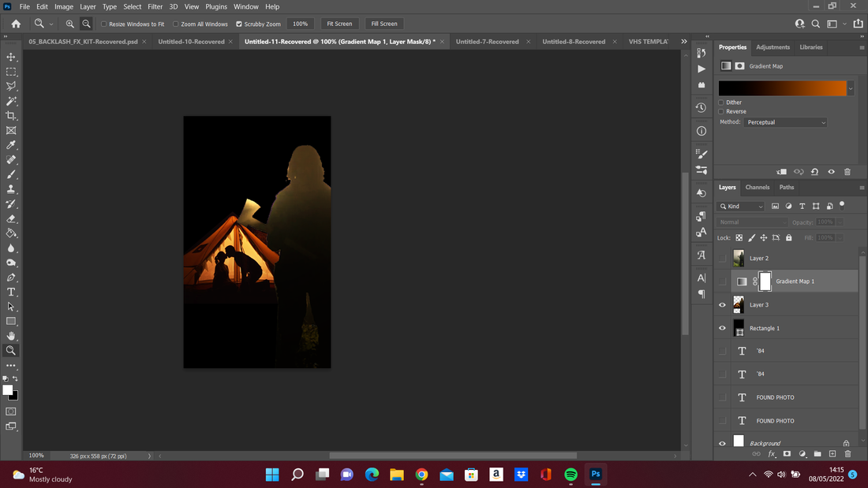Select the Move tool
The height and width of the screenshot is (488, 868).
click(x=11, y=57)
